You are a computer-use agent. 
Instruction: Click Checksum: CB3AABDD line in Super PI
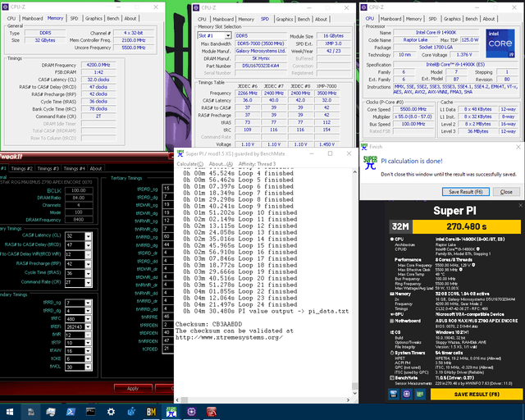(x=208, y=324)
